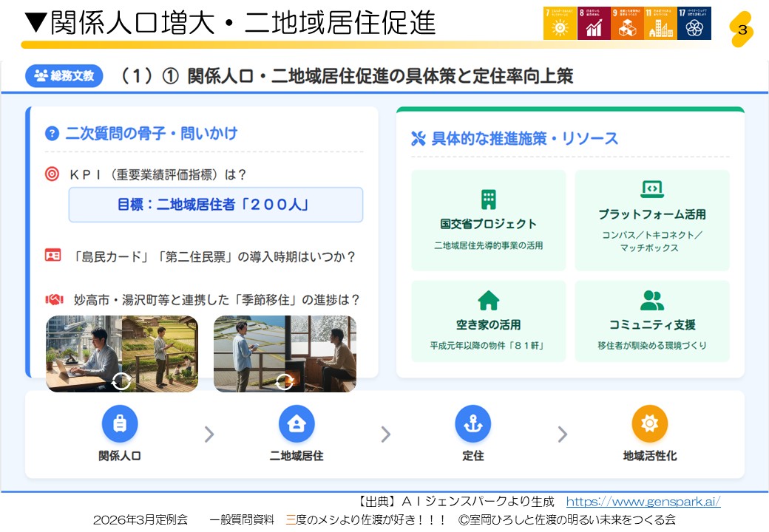Click the building icon above 国交省プロジェクト
This screenshot has height=532, width=769.
tap(488, 199)
